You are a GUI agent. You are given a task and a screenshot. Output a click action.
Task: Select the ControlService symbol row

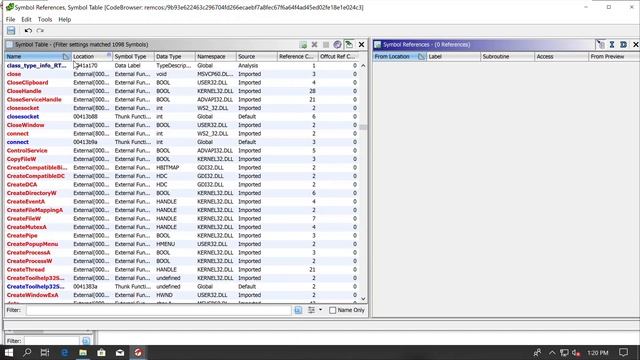182,151
